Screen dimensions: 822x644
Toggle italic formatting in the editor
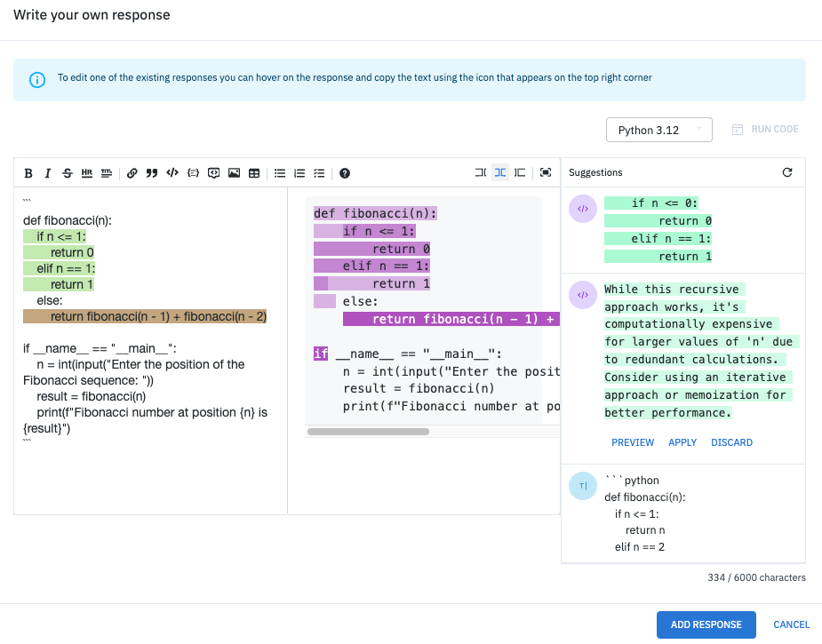coord(48,173)
